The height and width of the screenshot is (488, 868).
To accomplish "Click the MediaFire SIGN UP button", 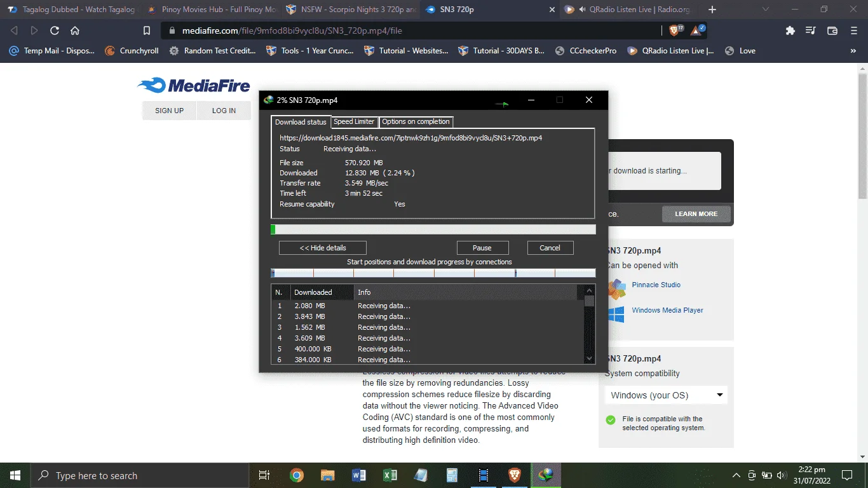I will [x=169, y=111].
